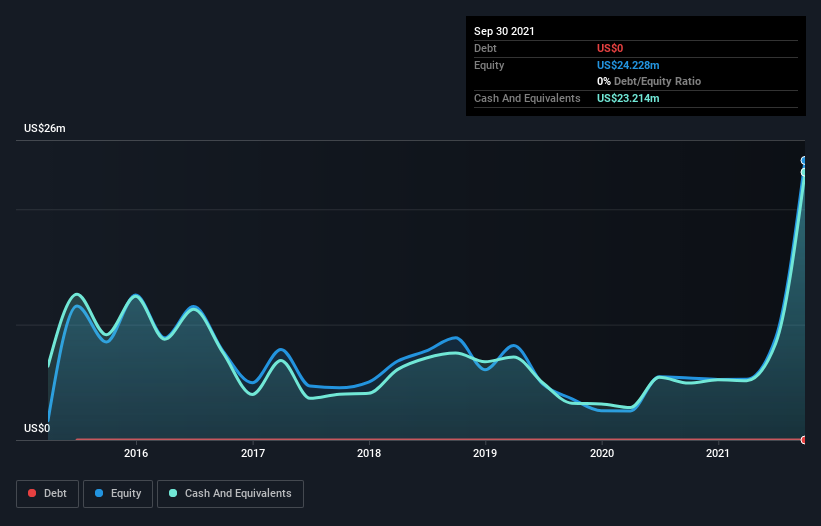Viewport: 821px width, 526px height.
Task: Select the red Debt endpoint marker
Action: pyautogui.click(x=804, y=440)
